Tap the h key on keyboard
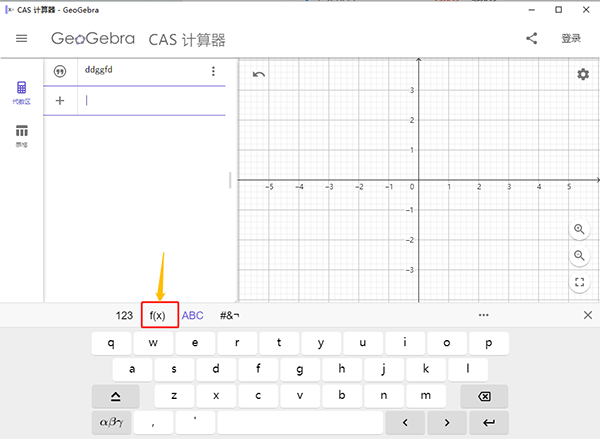 pos(342,369)
